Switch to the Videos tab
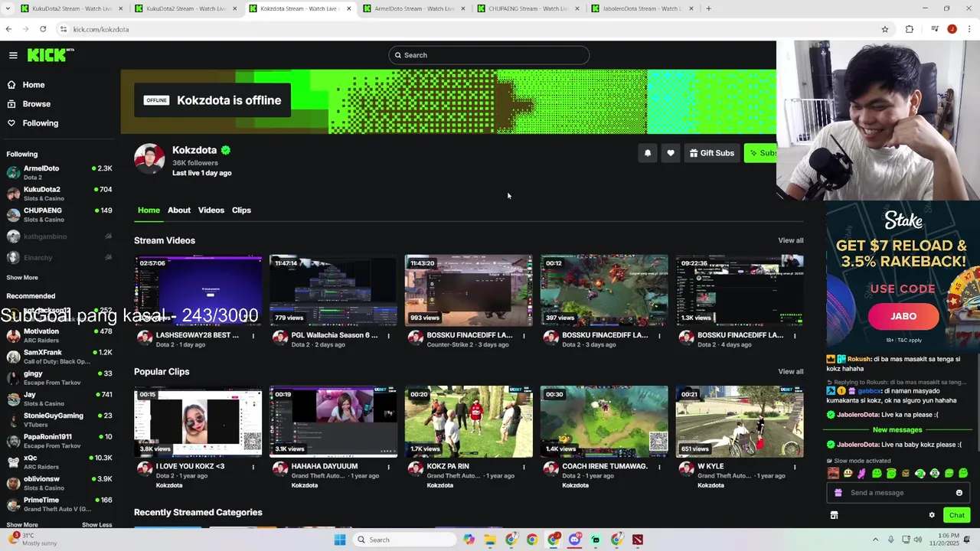980x551 pixels. tap(211, 210)
